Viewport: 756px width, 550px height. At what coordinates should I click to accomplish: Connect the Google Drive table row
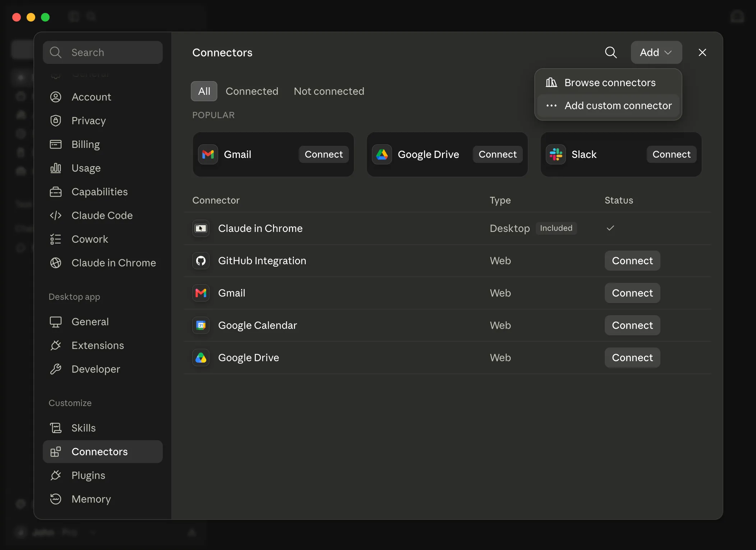[x=632, y=358]
